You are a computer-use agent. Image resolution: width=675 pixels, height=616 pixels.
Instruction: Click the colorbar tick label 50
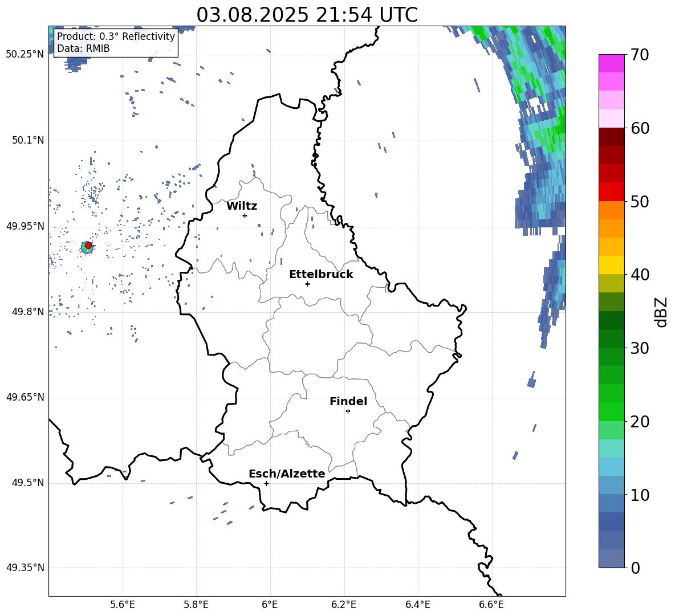(640, 202)
